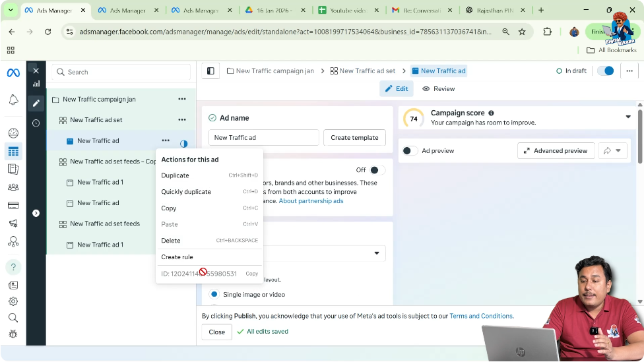
Task: Reload the page in browser
Action: [x=48, y=32]
